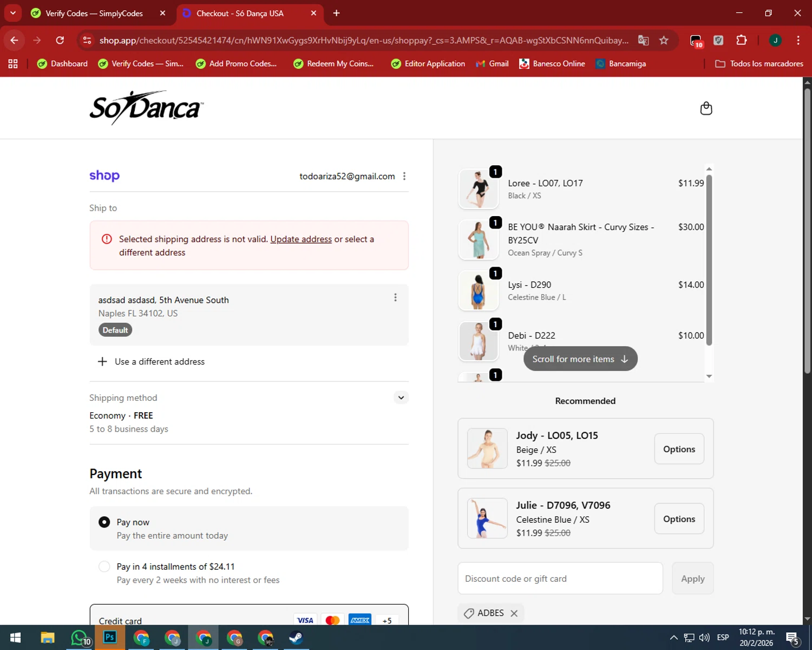Screen dimensions: 812x650
Task: Click the Update address link
Action: 301,239
